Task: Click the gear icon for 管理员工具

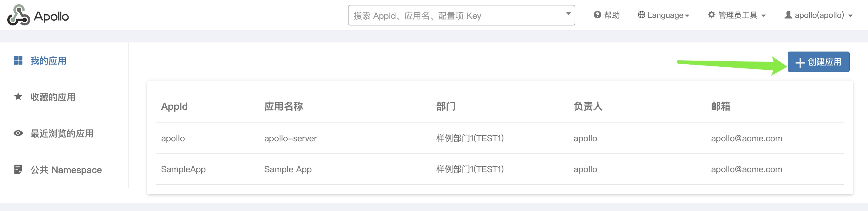Action: (711, 15)
